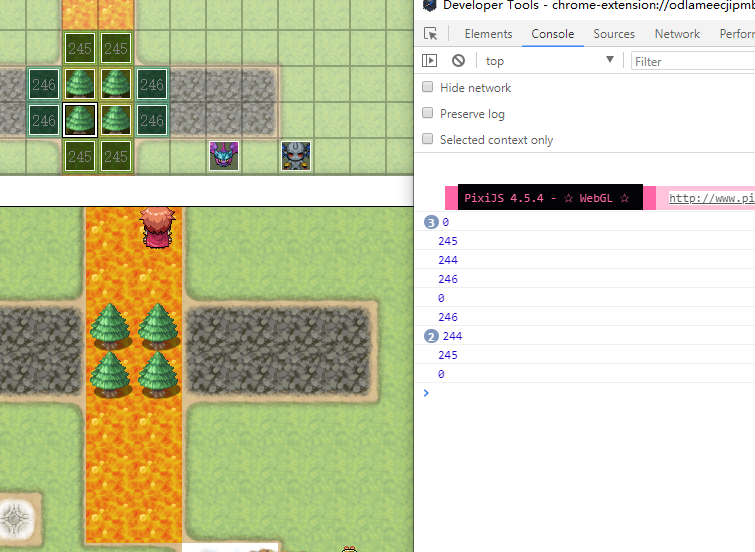This screenshot has height=552, width=755.
Task: Click the red-haired character on the lava
Action: click(157, 228)
